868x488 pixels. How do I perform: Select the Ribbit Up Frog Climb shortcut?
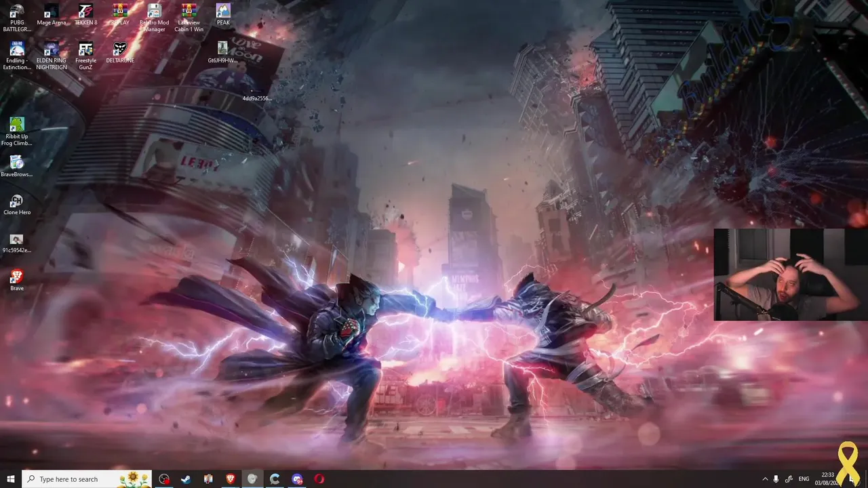17,131
